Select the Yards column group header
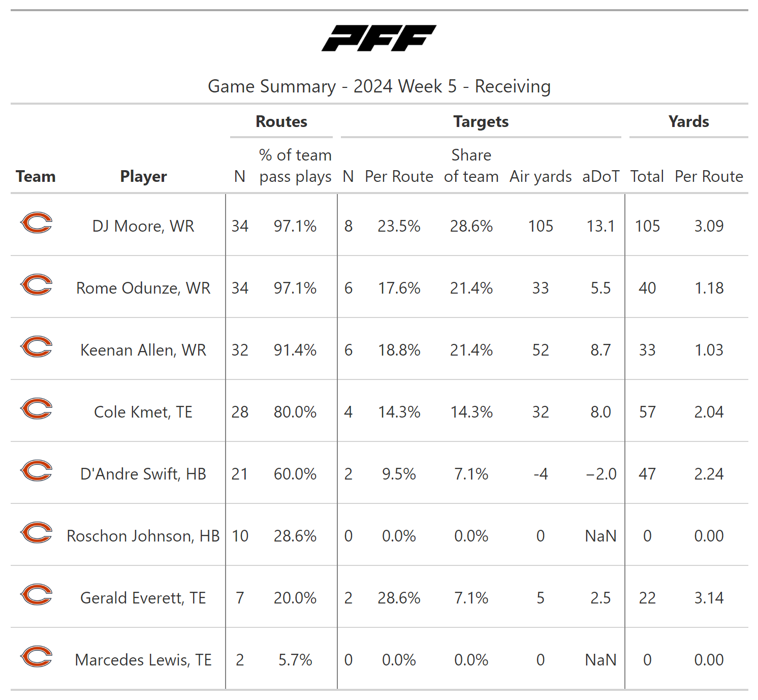Image resolution: width=758 pixels, height=700 pixels. [x=688, y=122]
